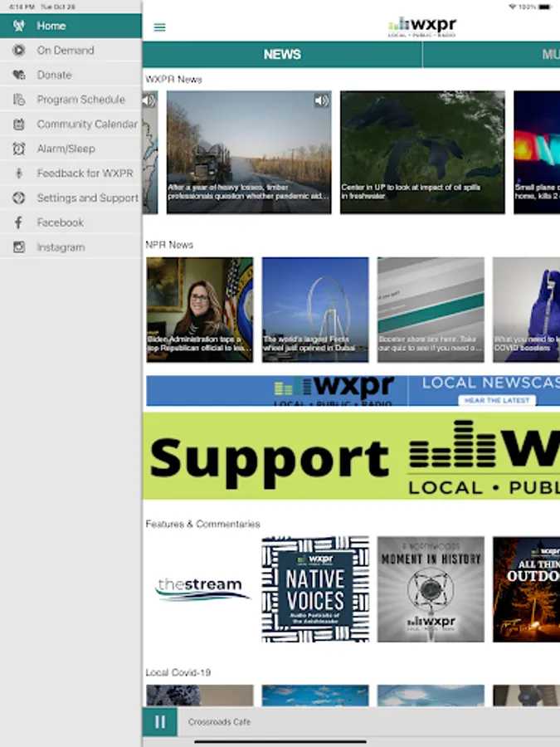Click the Donate heart icon
The width and height of the screenshot is (560, 747).
18,75
